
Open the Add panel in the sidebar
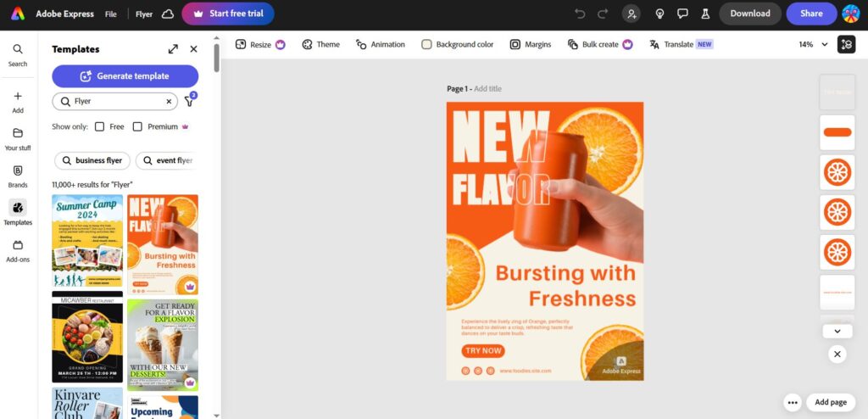(18, 103)
